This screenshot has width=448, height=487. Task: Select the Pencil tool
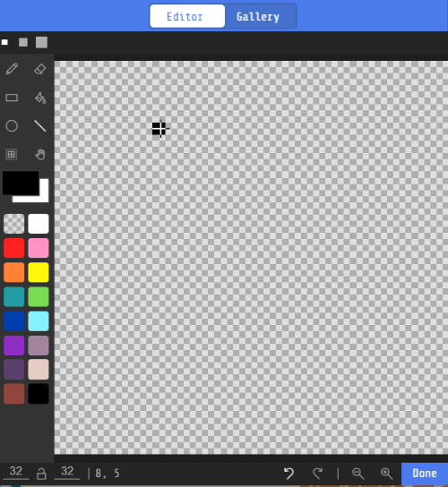tap(12, 69)
